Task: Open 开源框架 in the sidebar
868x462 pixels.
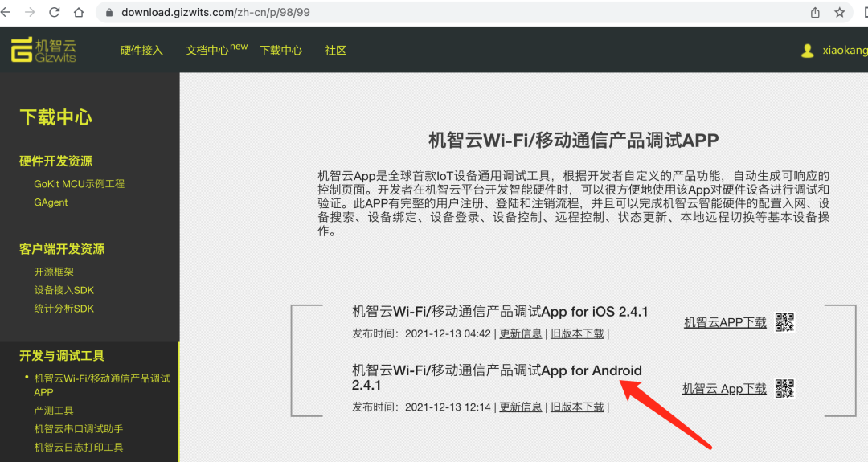Action: tap(54, 272)
